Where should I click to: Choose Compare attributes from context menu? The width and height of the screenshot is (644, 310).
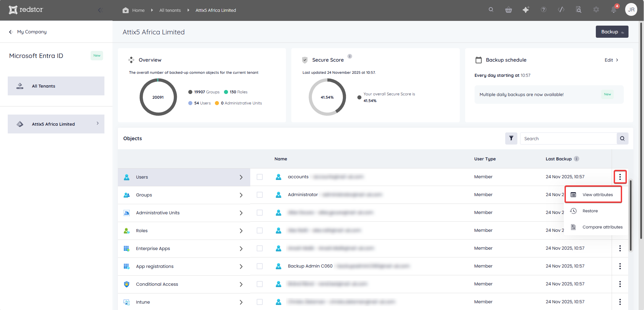[595, 227]
